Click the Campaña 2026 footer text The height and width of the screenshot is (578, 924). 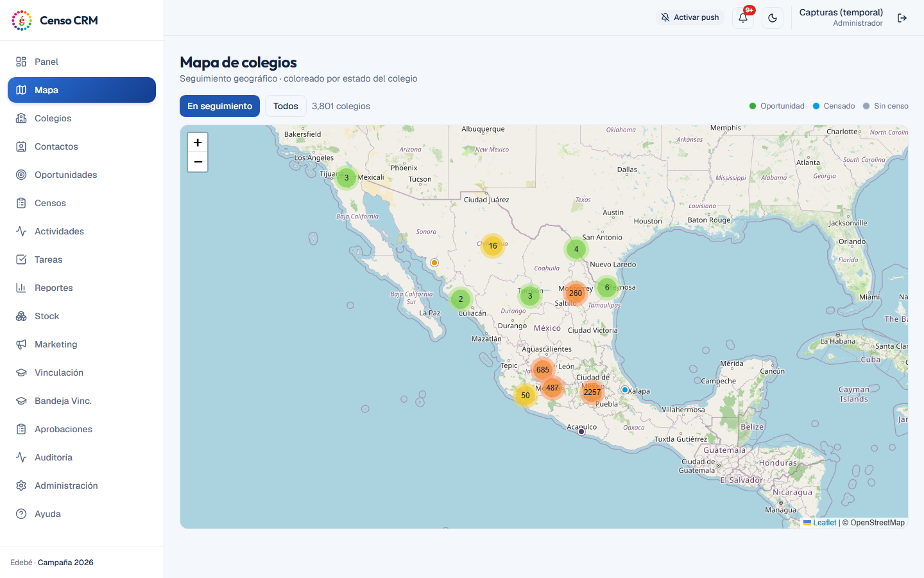pos(65,563)
